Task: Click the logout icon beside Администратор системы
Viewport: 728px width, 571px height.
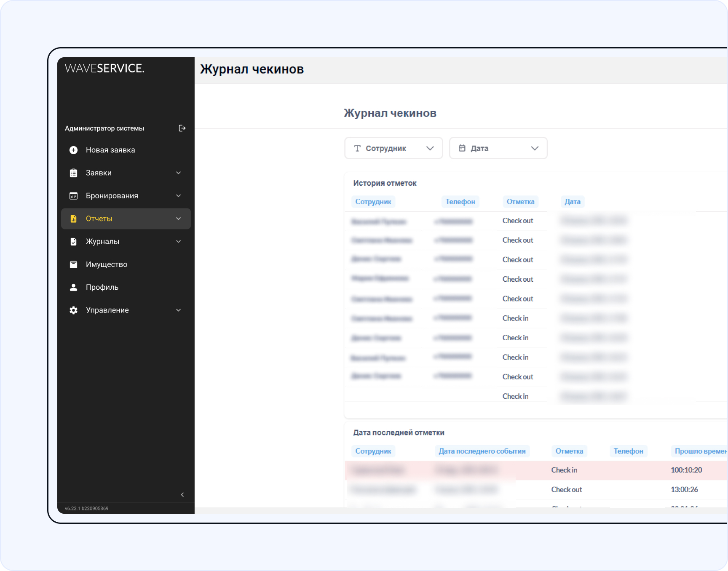Action: tap(182, 128)
